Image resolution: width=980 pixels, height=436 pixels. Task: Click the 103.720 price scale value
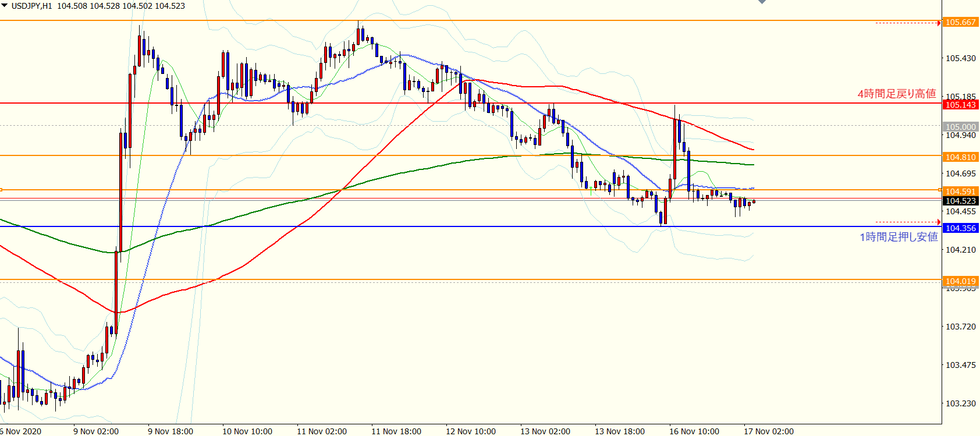961,327
